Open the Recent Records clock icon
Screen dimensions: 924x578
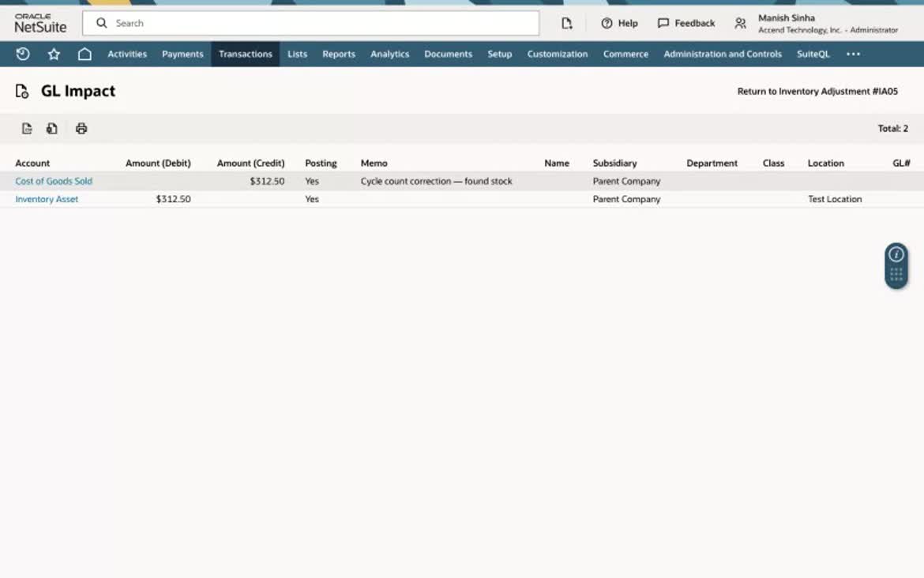click(23, 54)
